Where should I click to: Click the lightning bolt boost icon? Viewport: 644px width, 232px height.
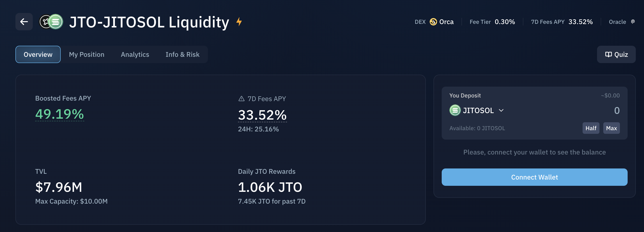(239, 22)
